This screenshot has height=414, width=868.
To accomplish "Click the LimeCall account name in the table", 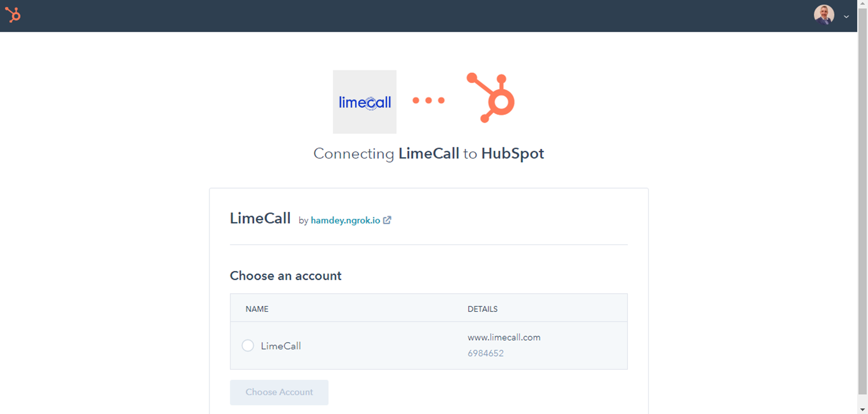I will (x=281, y=346).
